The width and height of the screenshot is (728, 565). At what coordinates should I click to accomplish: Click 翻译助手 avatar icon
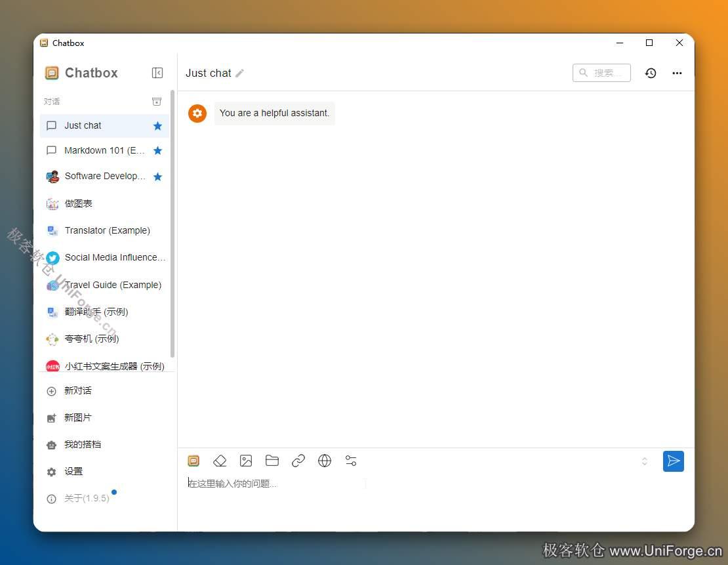tap(52, 312)
